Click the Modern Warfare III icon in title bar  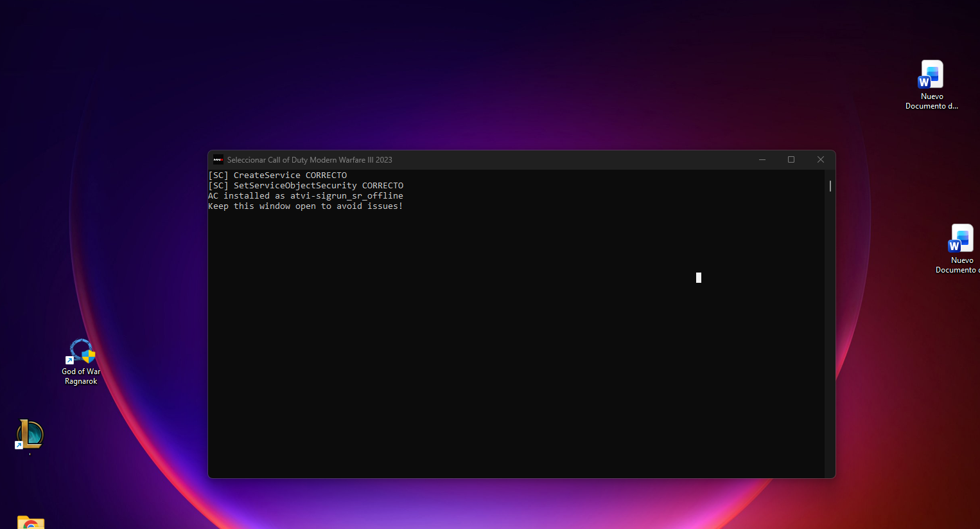(x=218, y=160)
